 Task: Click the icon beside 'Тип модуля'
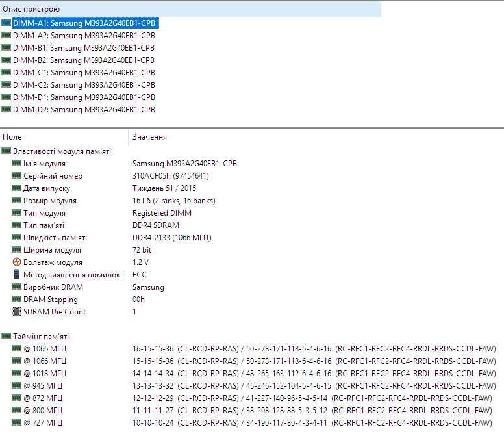(16, 212)
